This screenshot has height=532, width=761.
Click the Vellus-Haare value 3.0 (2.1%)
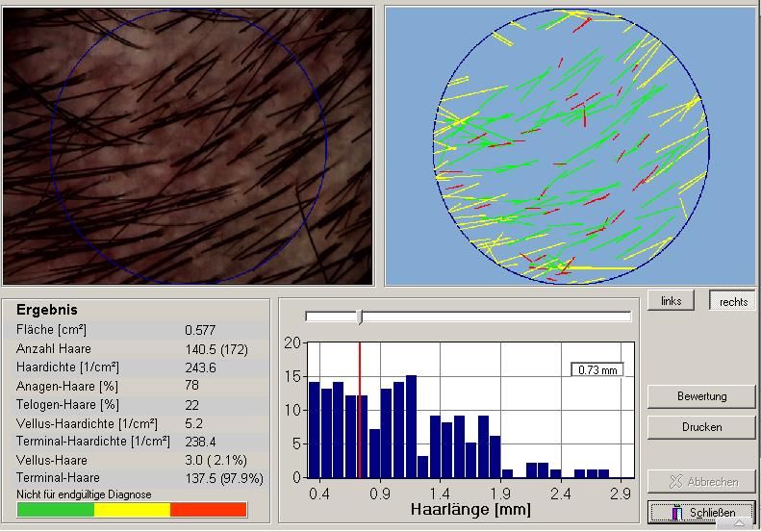click(x=216, y=460)
